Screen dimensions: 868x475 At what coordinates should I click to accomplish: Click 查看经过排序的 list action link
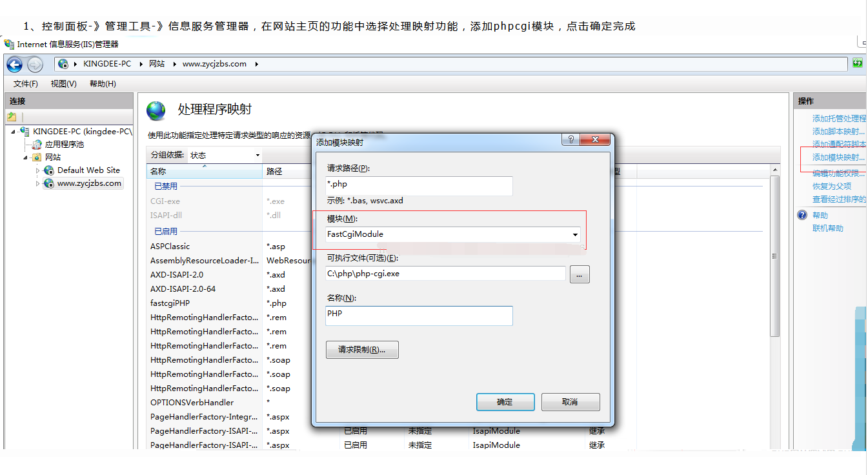(839, 199)
